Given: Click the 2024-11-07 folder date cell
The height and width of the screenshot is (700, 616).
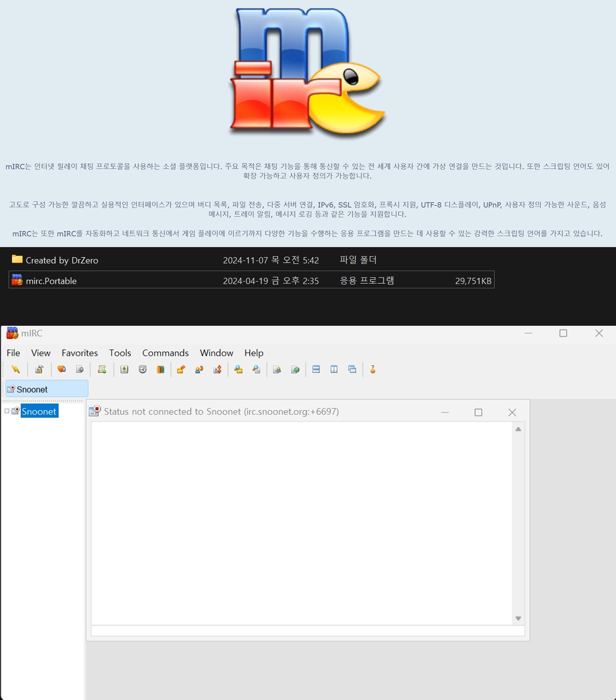Looking at the screenshot, I should pyautogui.click(x=271, y=260).
